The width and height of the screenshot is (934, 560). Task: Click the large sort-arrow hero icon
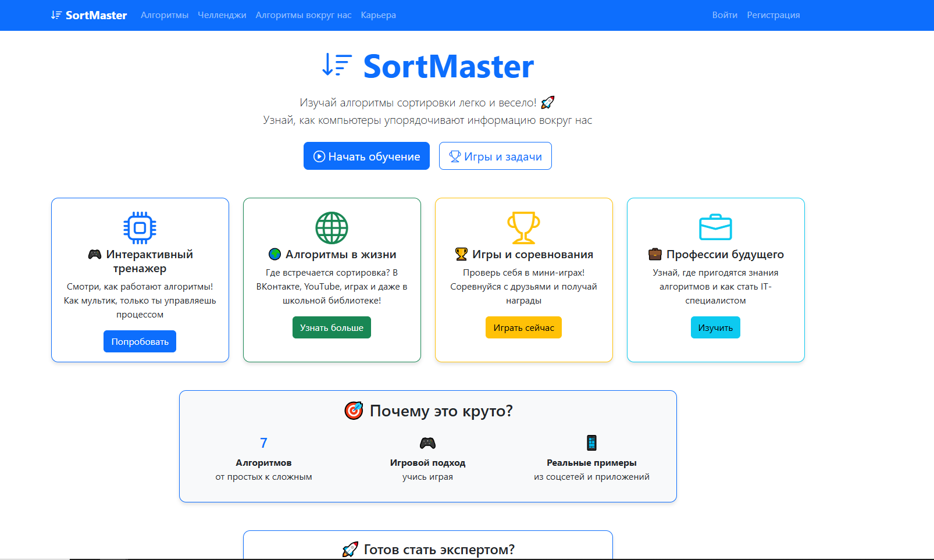click(337, 65)
